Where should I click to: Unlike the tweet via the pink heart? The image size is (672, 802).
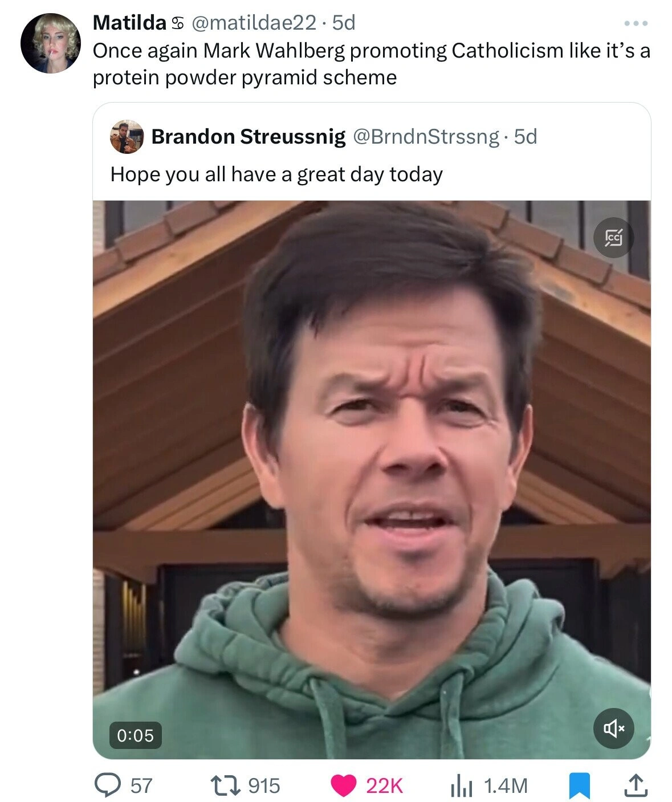[344, 785]
